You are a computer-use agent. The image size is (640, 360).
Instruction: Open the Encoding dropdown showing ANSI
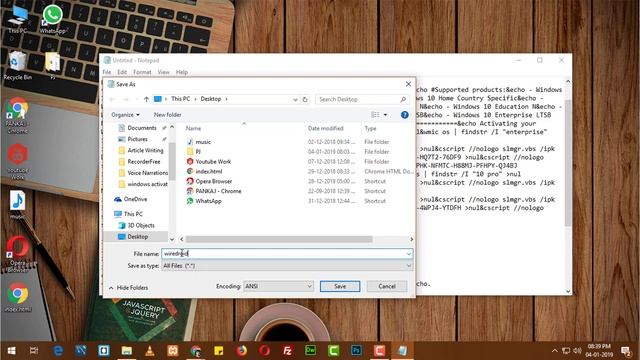pyautogui.click(x=278, y=286)
